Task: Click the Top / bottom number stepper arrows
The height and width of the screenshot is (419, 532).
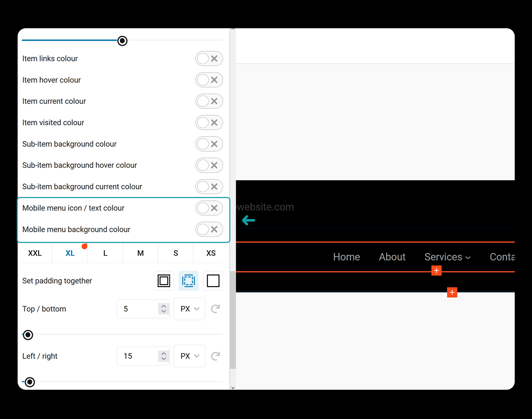Action: click(164, 309)
